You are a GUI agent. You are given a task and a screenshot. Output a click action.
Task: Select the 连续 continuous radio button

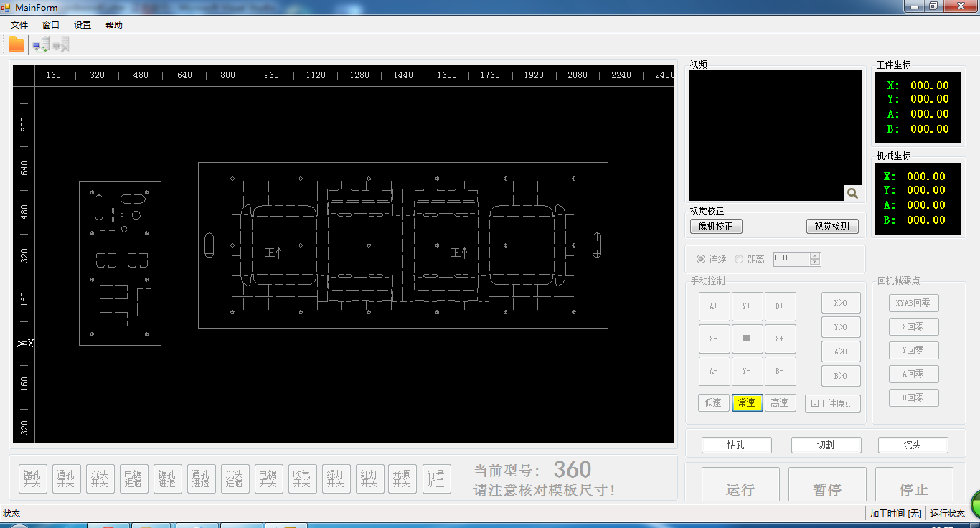[x=701, y=259]
